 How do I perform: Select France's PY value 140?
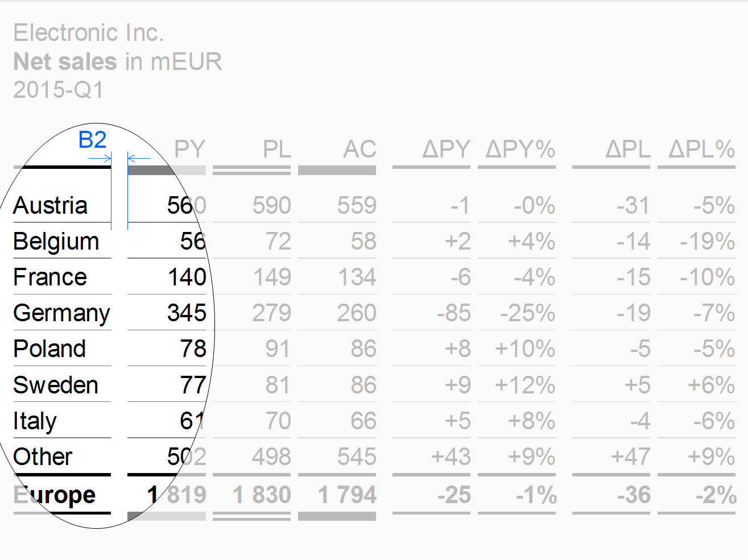[x=187, y=277]
